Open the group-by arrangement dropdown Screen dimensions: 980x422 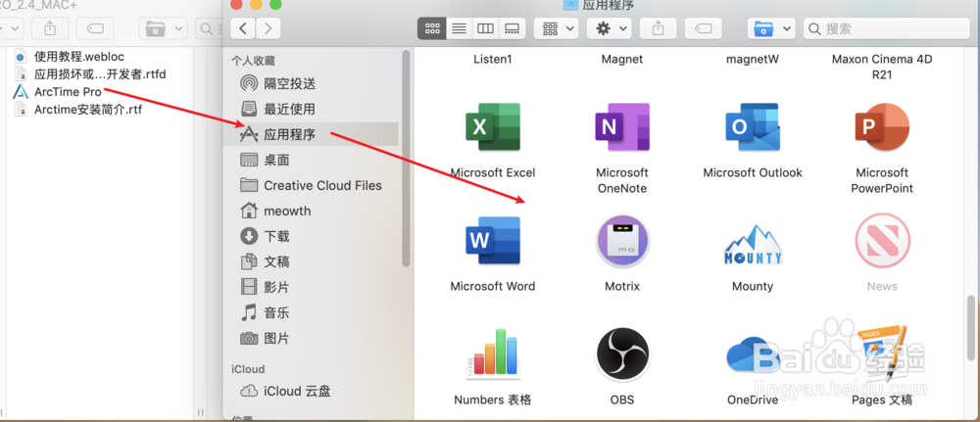coord(557,28)
